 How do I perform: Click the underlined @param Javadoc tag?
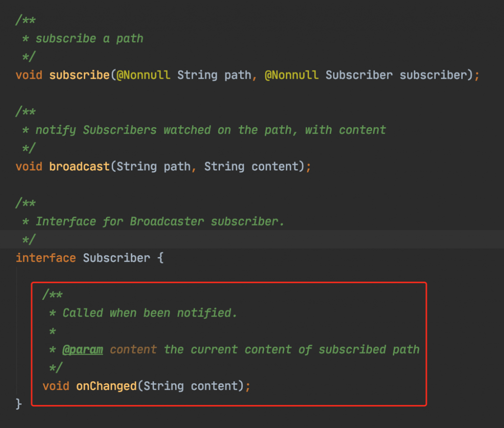click(83, 350)
